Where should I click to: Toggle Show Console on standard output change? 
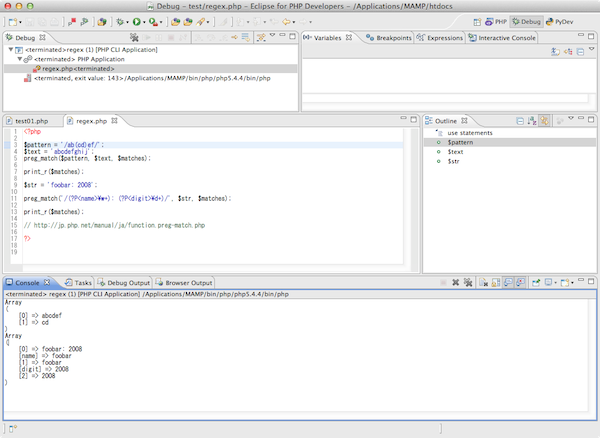508,283
